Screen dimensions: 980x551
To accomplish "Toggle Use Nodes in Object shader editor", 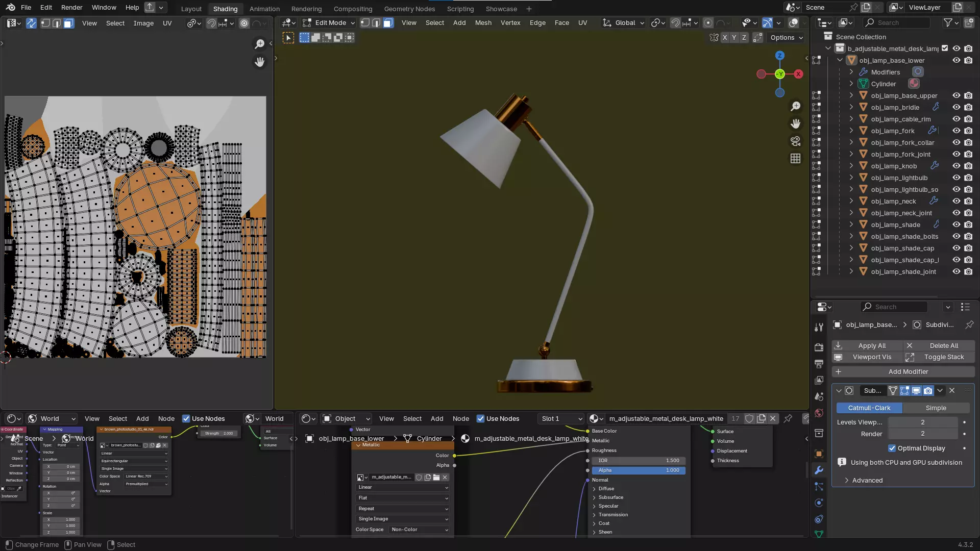I will (x=480, y=418).
